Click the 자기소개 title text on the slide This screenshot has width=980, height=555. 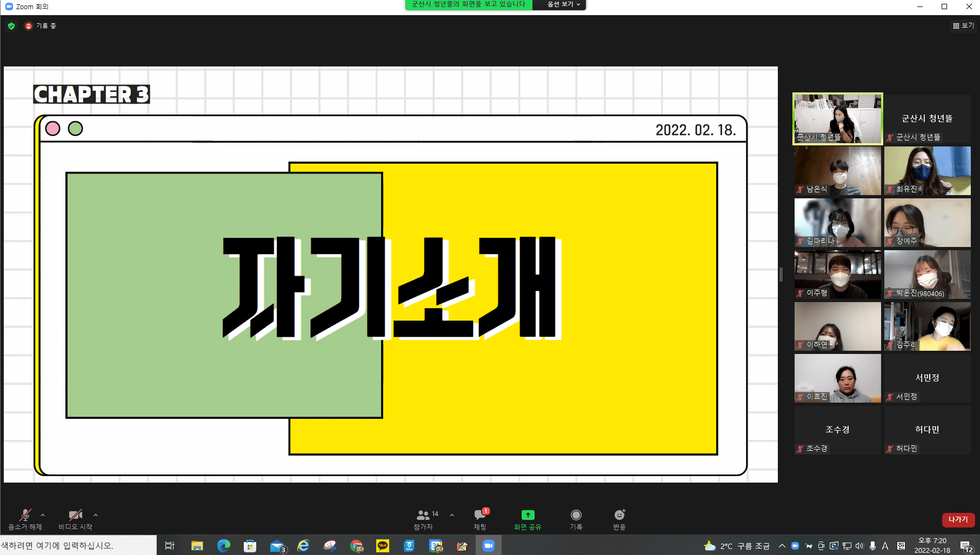tap(392, 288)
